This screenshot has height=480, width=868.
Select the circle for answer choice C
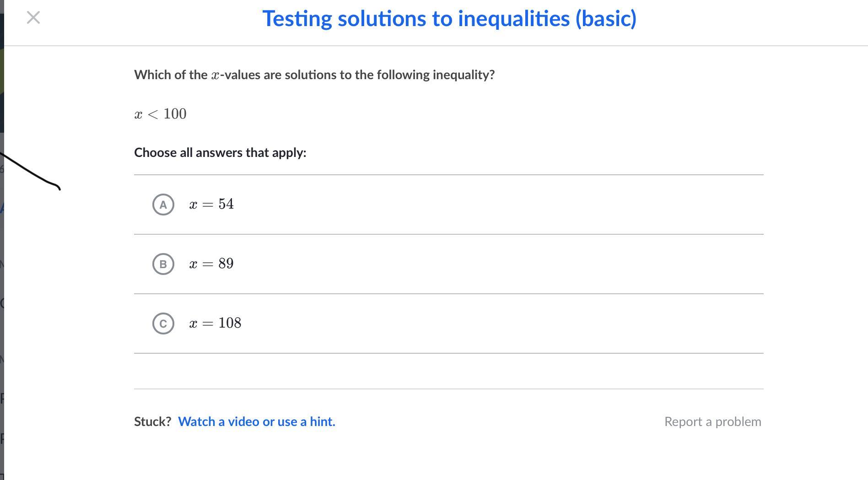(x=163, y=324)
